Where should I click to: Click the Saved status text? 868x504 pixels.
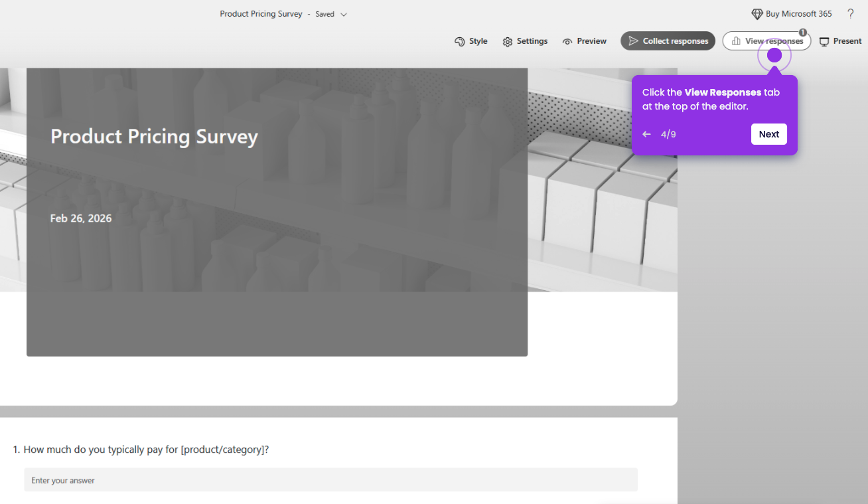pos(325,15)
